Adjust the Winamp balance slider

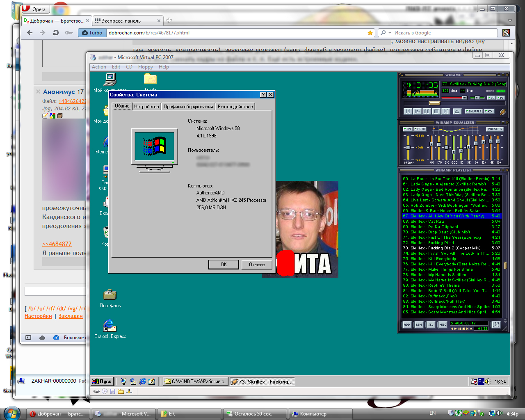477,98
